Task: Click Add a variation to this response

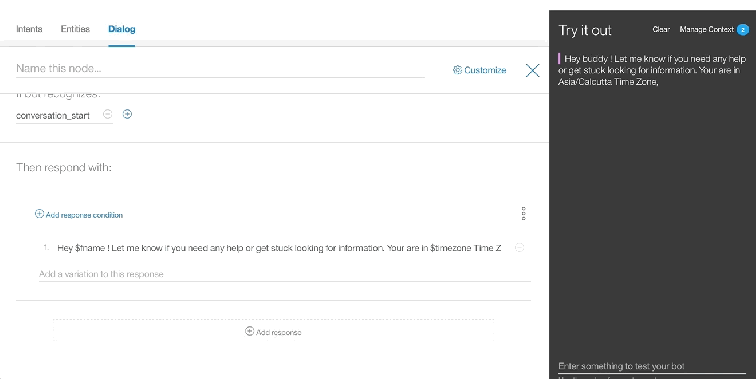Action: point(284,274)
